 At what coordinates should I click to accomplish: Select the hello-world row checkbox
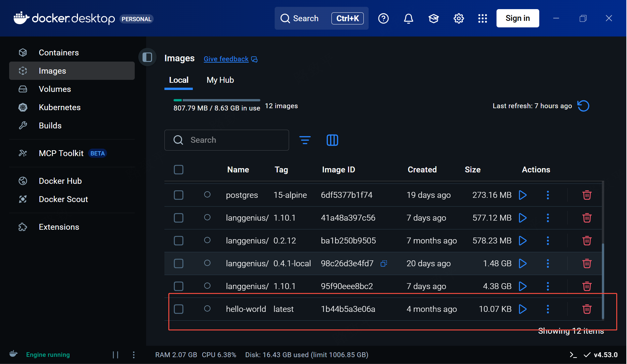178,309
